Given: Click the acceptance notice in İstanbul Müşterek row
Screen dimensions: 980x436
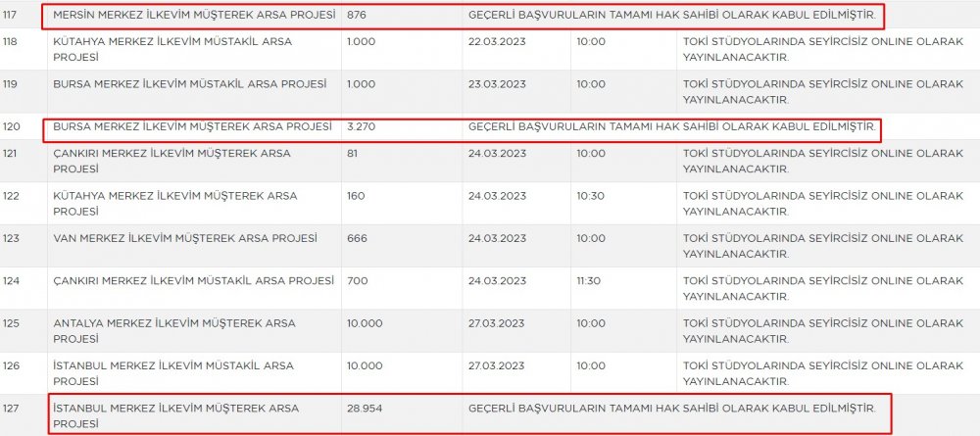Looking at the screenshot, I should click(672, 408).
